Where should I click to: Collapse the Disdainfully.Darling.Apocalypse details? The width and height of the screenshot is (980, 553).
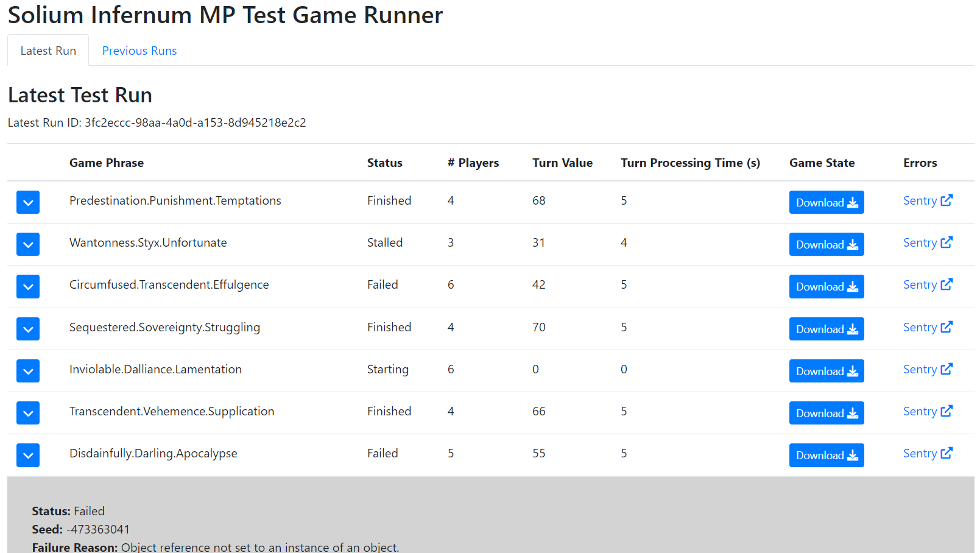click(28, 455)
